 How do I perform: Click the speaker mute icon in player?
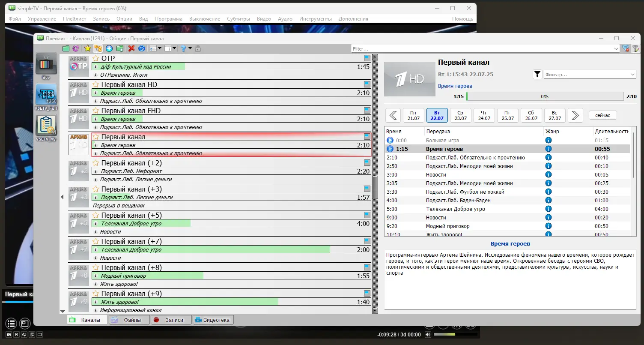pos(427,334)
